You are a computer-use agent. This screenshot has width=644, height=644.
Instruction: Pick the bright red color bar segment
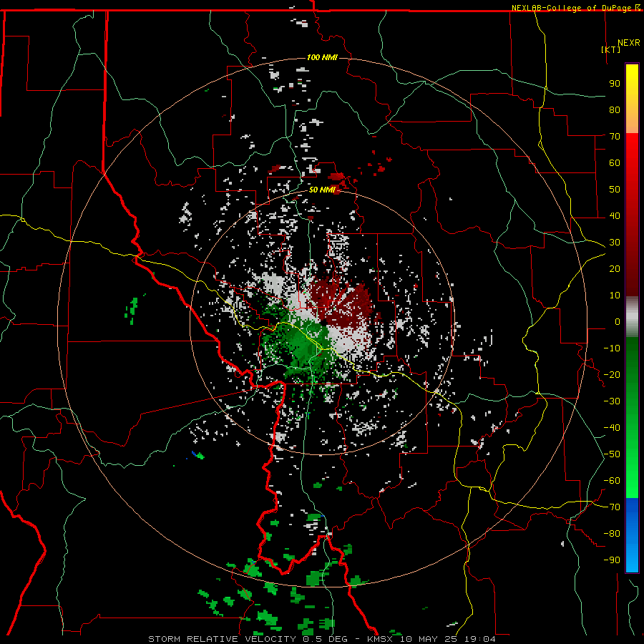pos(632,148)
